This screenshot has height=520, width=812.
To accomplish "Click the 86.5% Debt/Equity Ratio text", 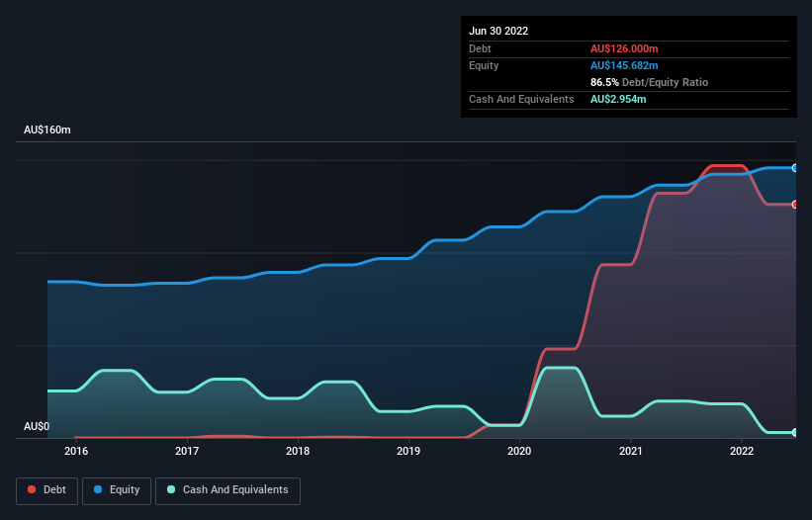I will 649,82.
